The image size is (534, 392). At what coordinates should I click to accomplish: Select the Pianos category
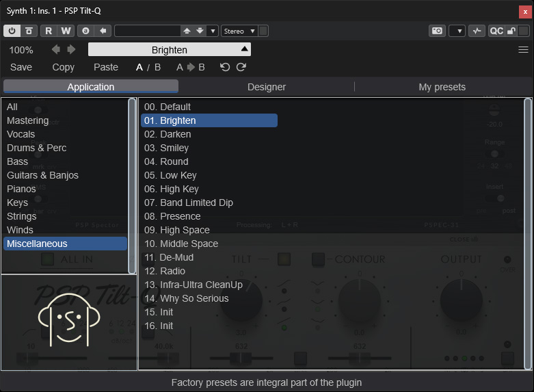click(65, 189)
